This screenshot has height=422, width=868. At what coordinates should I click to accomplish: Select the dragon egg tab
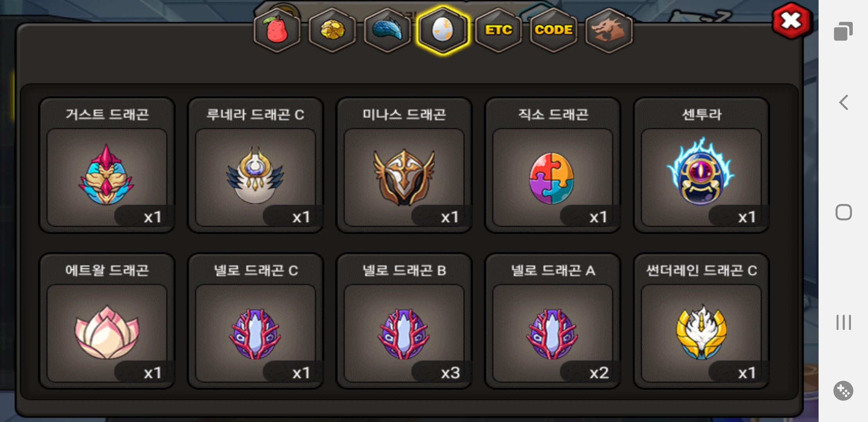443,30
